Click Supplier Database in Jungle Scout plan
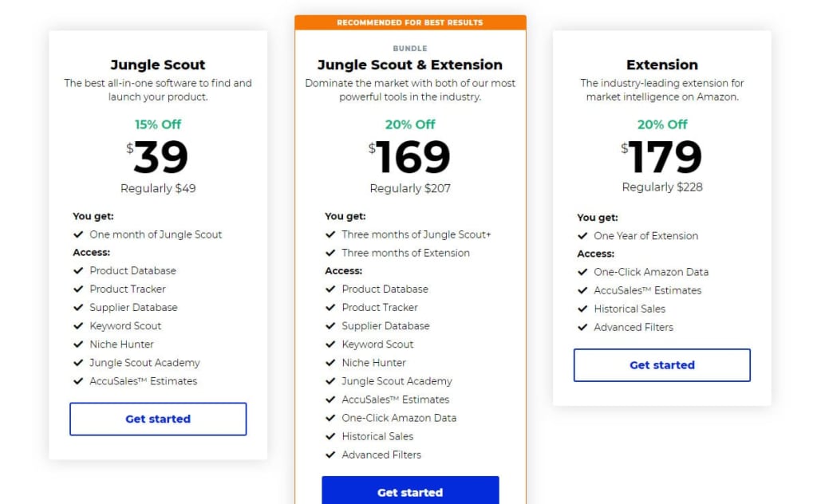Viewport: 817px width, 504px height. tap(133, 307)
